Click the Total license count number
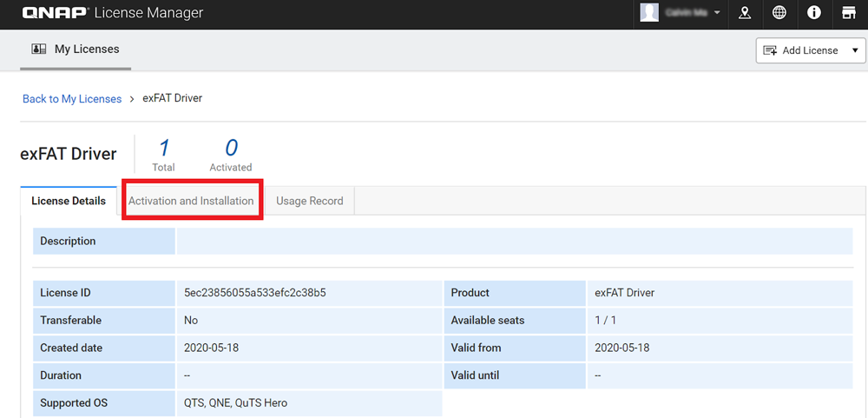The height and width of the screenshot is (418, 868). tap(163, 148)
